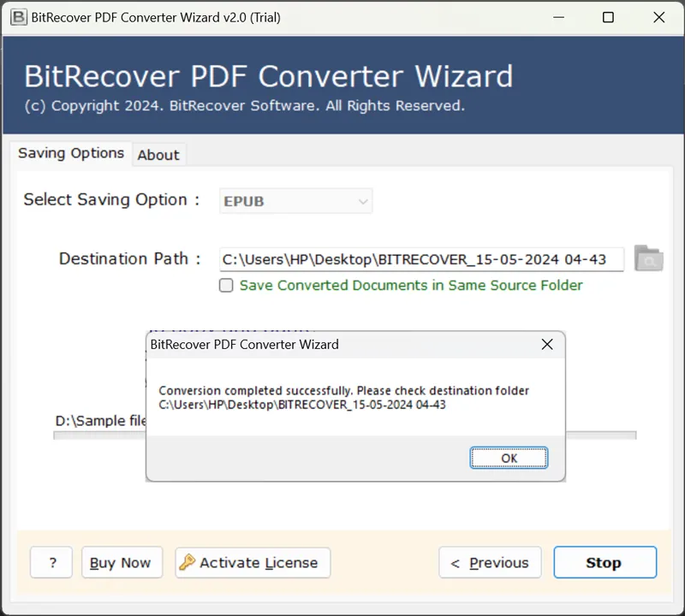Image resolution: width=685 pixels, height=616 pixels.
Task: Maximize the PDF Converter Wizard window
Action: [x=609, y=17]
